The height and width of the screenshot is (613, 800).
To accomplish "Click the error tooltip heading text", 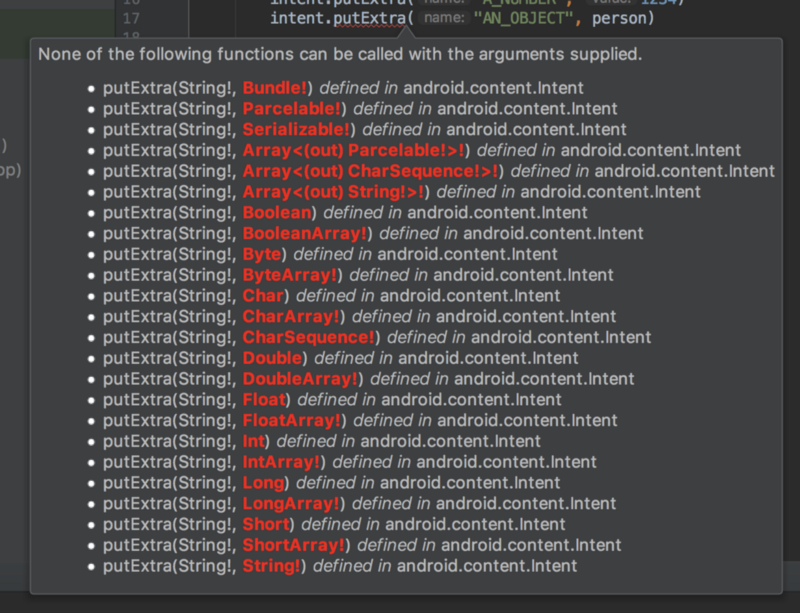I will 340,54.
